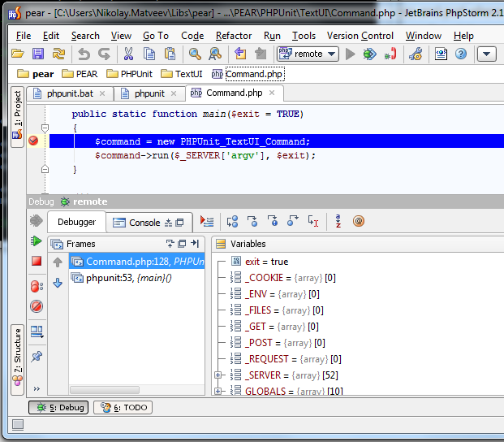Stop debugging with red square
Screen dimensions: 504x442
tap(37, 261)
